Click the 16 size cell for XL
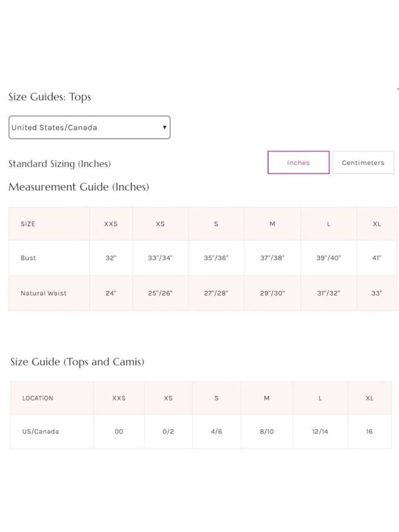This screenshot has height=532, width=399. coord(369,431)
